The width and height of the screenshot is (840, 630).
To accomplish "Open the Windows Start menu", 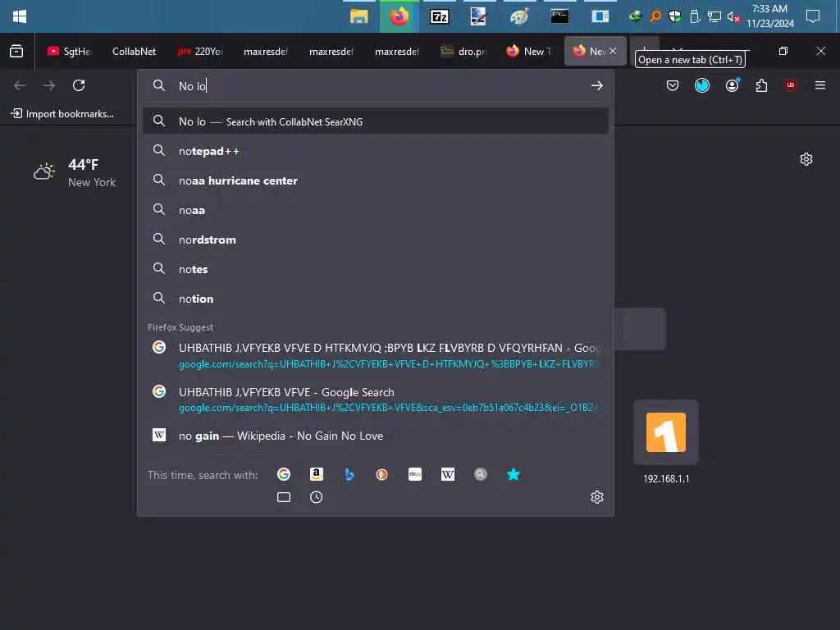I will point(20,16).
